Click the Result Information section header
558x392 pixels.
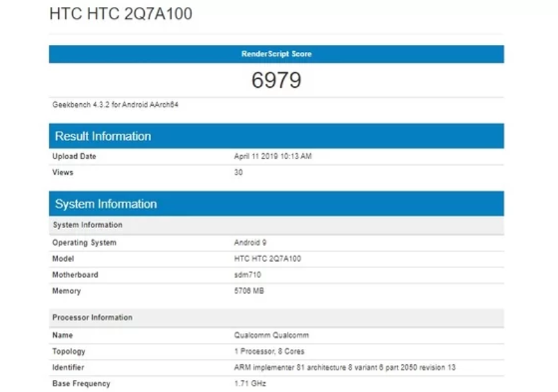(x=276, y=136)
